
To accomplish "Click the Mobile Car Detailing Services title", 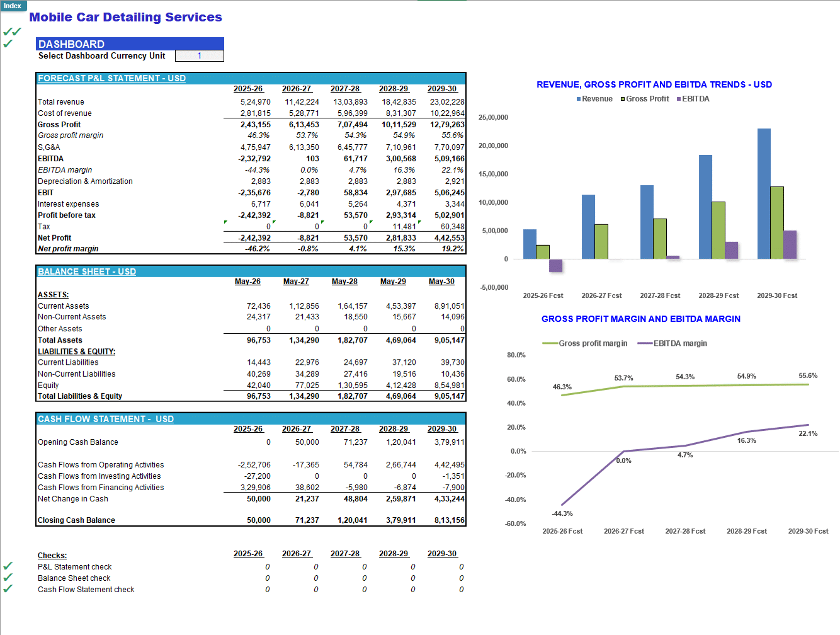I will (x=125, y=17).
